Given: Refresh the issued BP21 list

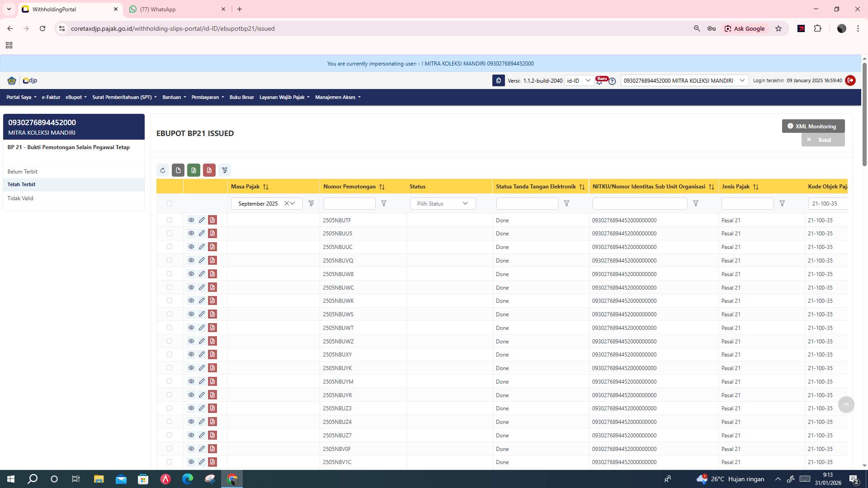Looking at the screenshot, I should [163, 170].
